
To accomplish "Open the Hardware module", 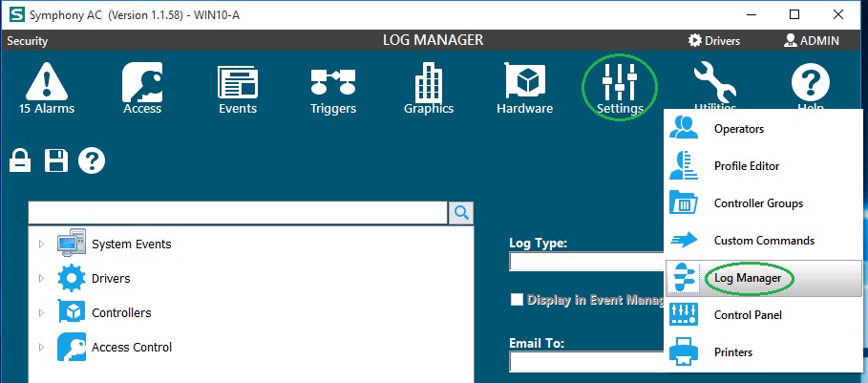I will tap(525, 89).
